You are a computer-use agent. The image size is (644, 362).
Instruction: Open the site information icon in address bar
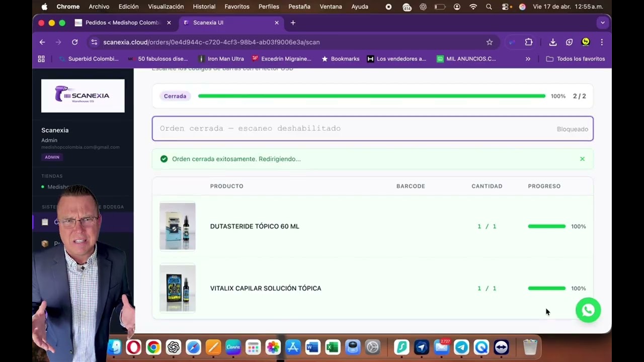coord(94,42)
